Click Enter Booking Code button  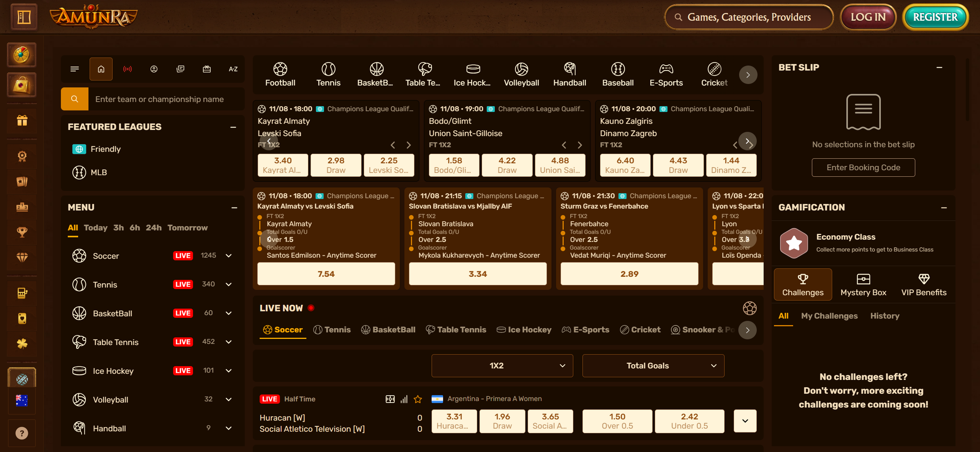coord(863,168)
